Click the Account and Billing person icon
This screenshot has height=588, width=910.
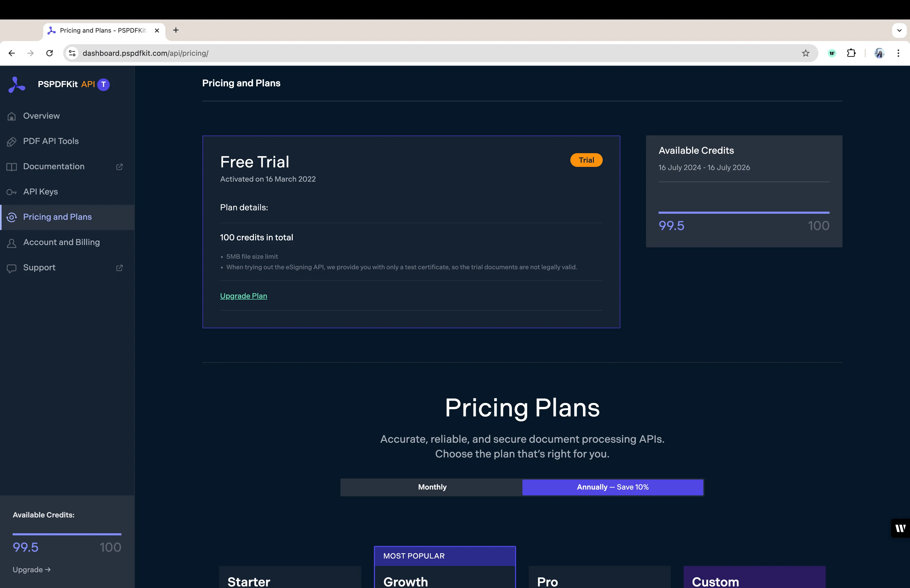point(12,243)
